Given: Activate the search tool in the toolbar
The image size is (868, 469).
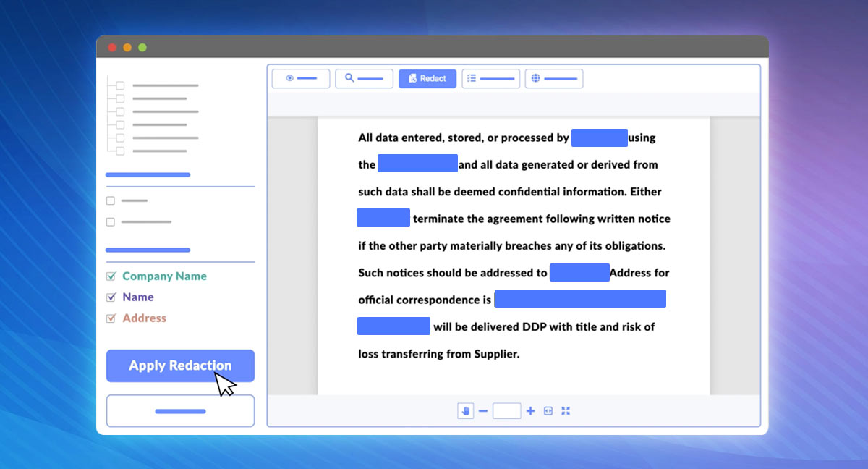Looking at the screenshot, I should [364, 78].
